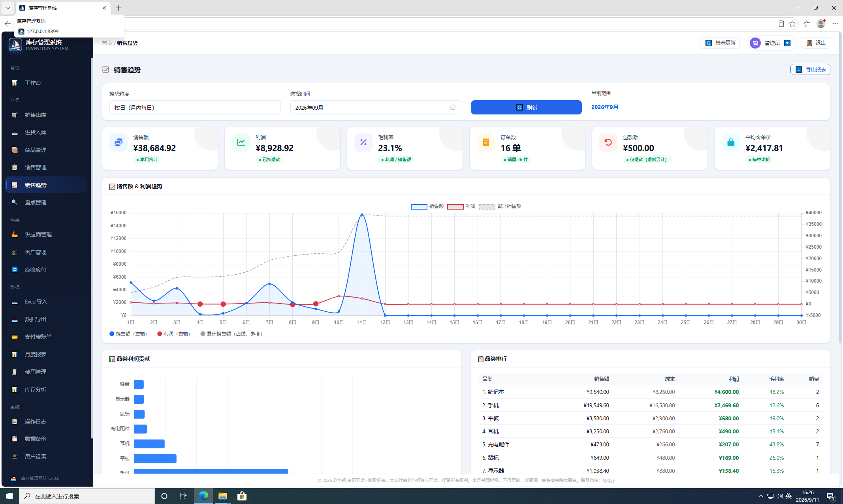Open the browser tab list chevron
Image resolution: width=843 pixels, height=504 pixels.
[x=8, y=8]
